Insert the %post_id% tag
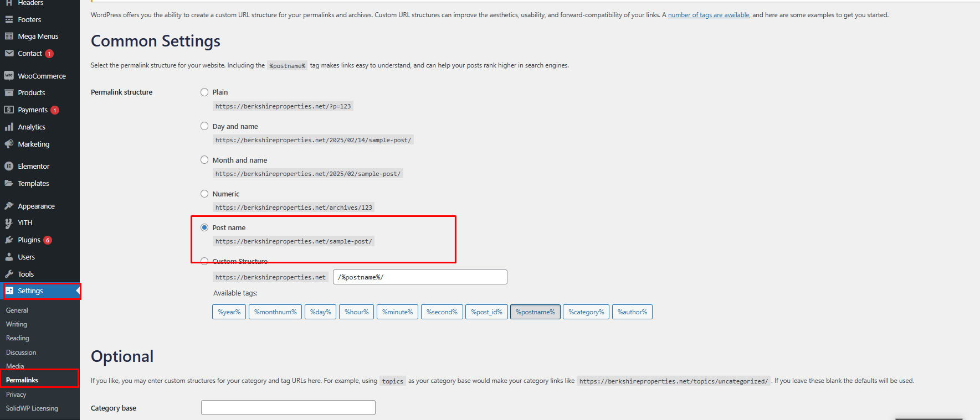 tap(486, 312)
